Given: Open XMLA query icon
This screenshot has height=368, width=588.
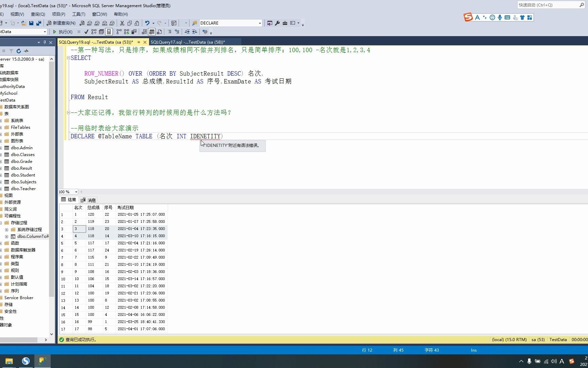Looking at the screenshot, I should (104, 23).
